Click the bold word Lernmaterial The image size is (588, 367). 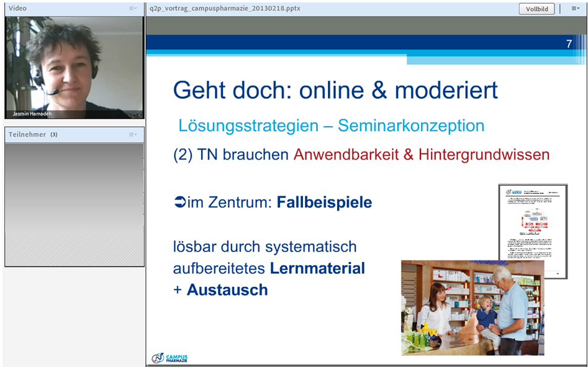tap(317, 268)
